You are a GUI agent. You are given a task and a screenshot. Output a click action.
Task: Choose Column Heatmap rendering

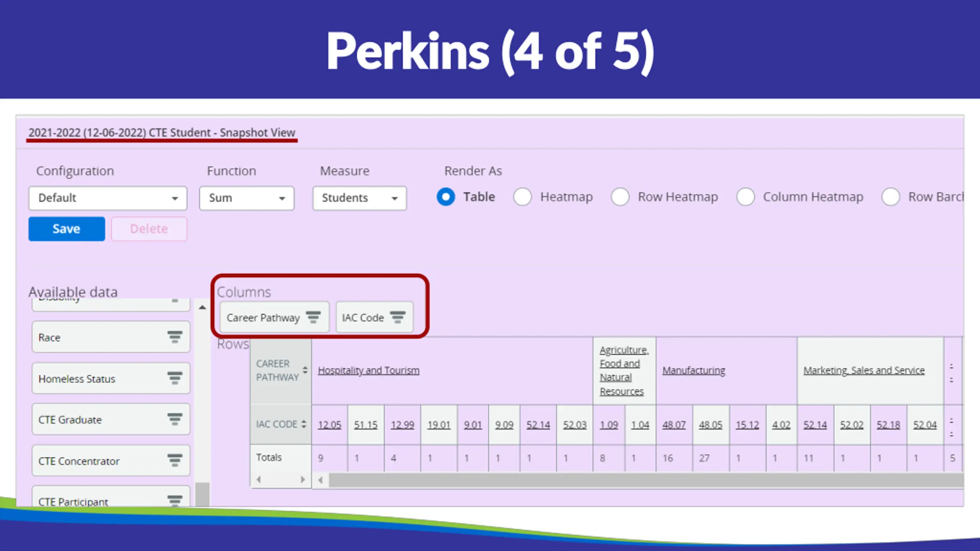tap(745, 197)
